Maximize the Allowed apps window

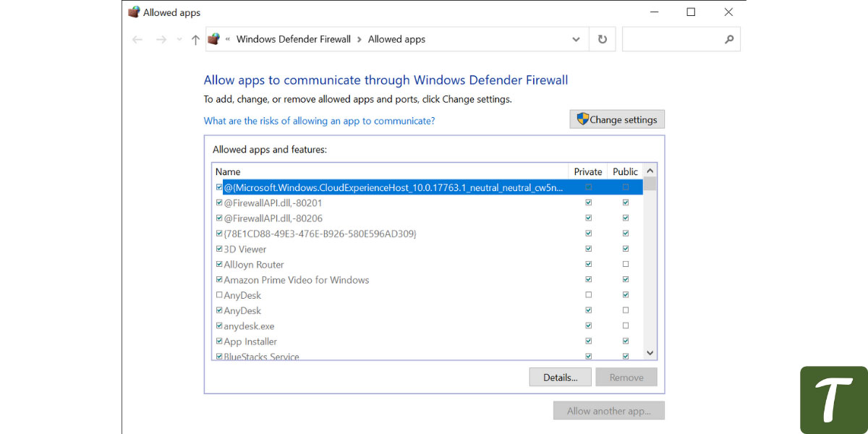pos(691,12)
